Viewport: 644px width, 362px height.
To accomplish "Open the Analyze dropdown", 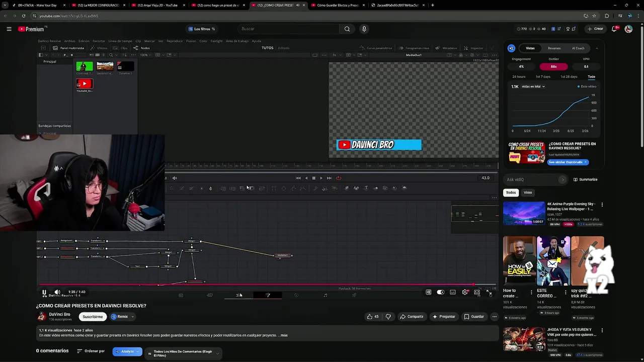I will [x=127, y=351].
